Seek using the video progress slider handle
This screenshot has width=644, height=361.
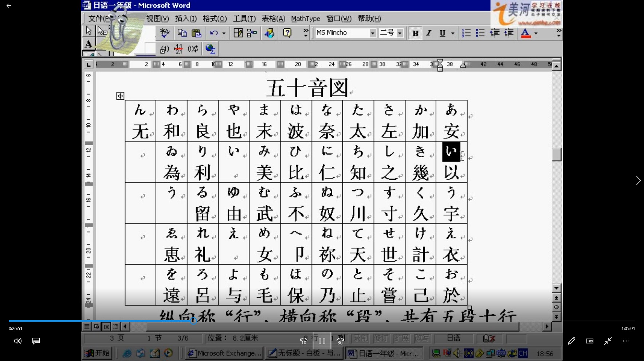193,321
